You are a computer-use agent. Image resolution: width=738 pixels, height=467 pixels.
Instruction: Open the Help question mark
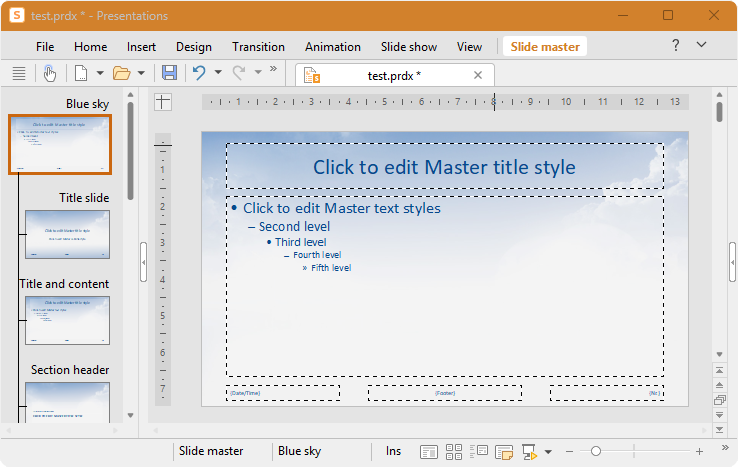pyautogui.click(x=675, y=45)
